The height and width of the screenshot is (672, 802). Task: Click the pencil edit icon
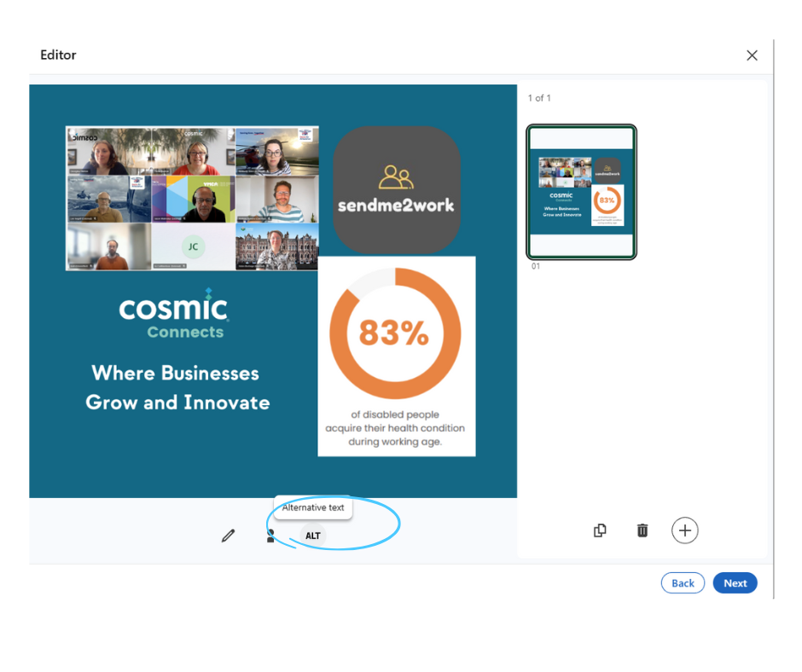pos(228,536)
